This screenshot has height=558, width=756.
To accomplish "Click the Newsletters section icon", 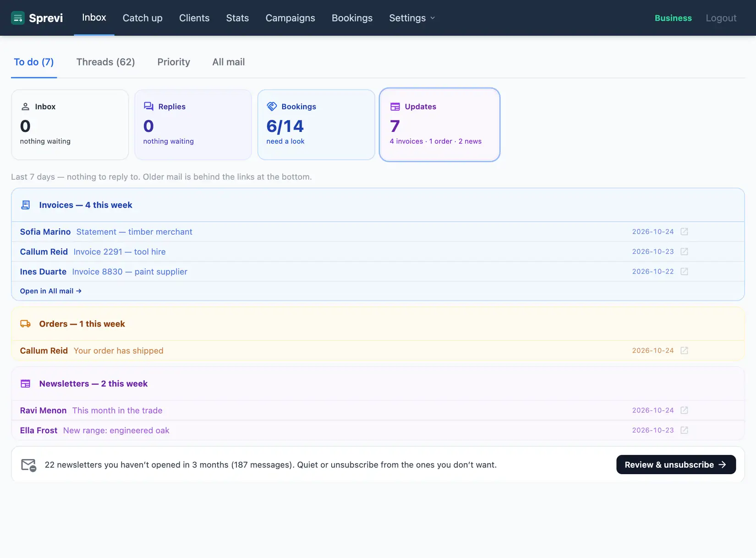I will (x=26, y=383).
